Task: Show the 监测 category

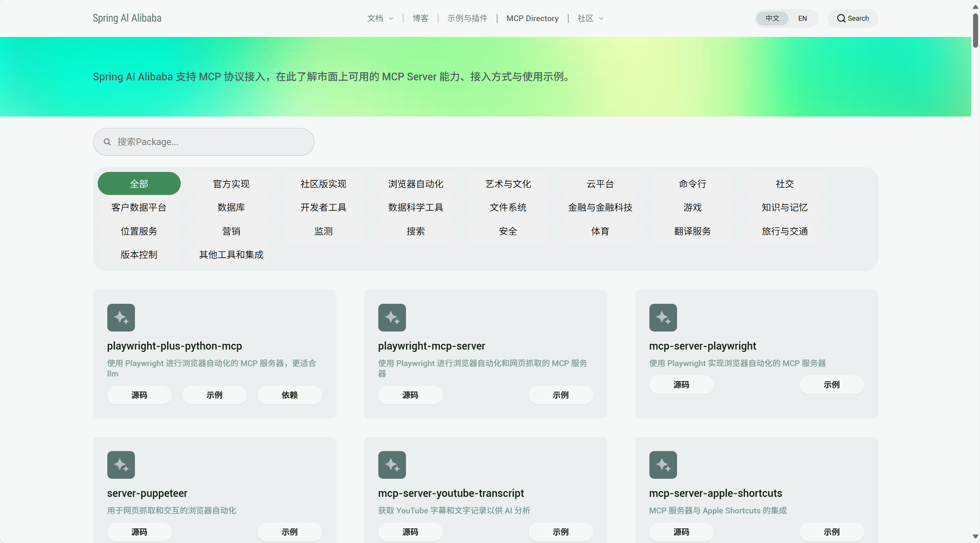Action: tap(324, 231)
